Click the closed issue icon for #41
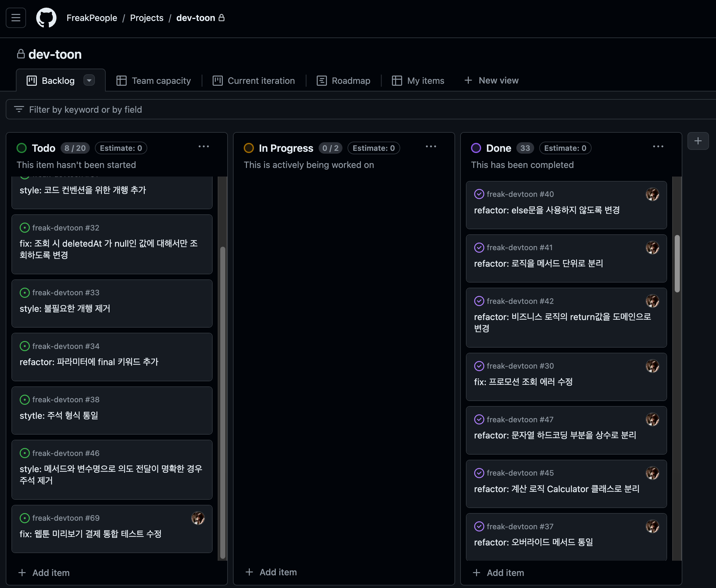 [x=479, y=248]
